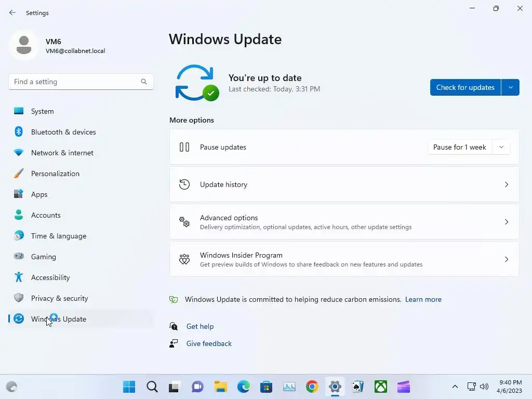Open the pause duration dropdown chevron
Image resolution: width=532 pixels, height=399 pixels.
501,147
